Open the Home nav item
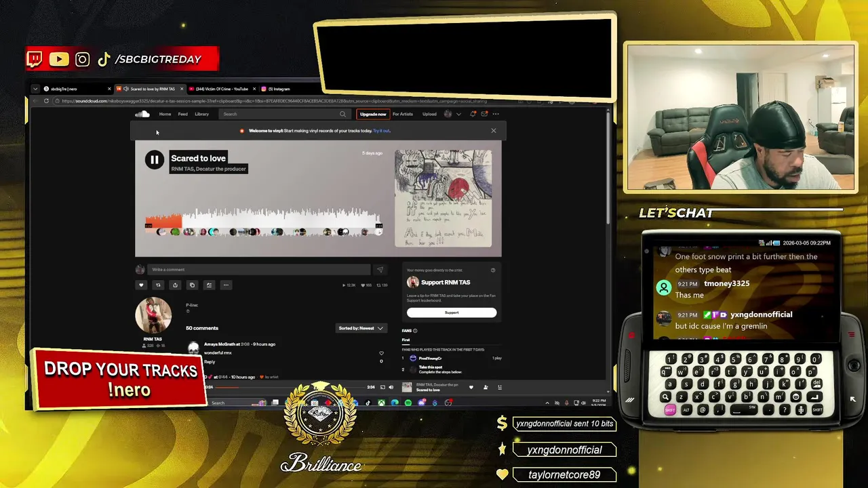The width and height of the screenshot is (868, 488). pos(165,114)
